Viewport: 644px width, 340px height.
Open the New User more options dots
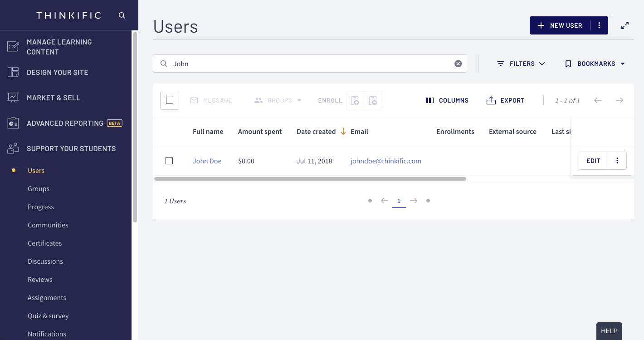599,25
